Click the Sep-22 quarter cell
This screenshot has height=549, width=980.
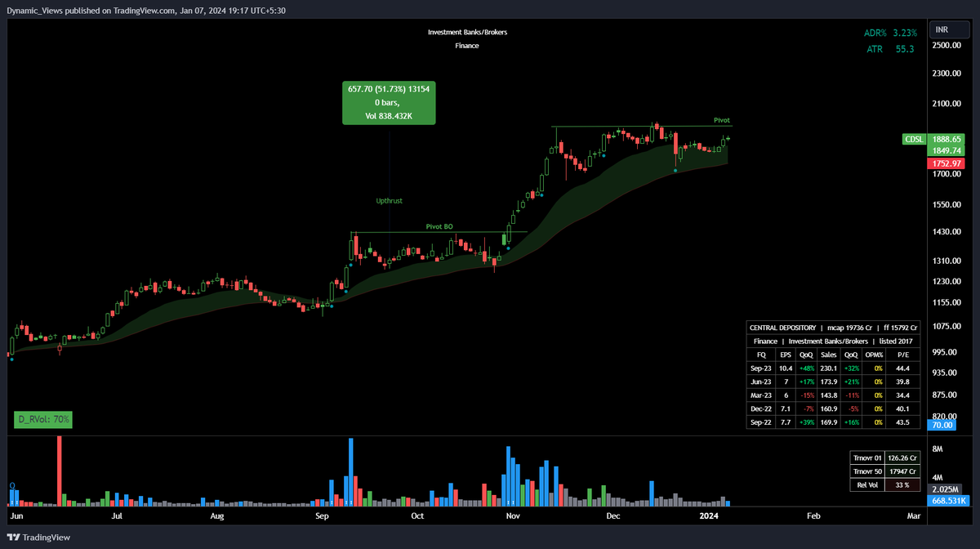coord(761,423)
